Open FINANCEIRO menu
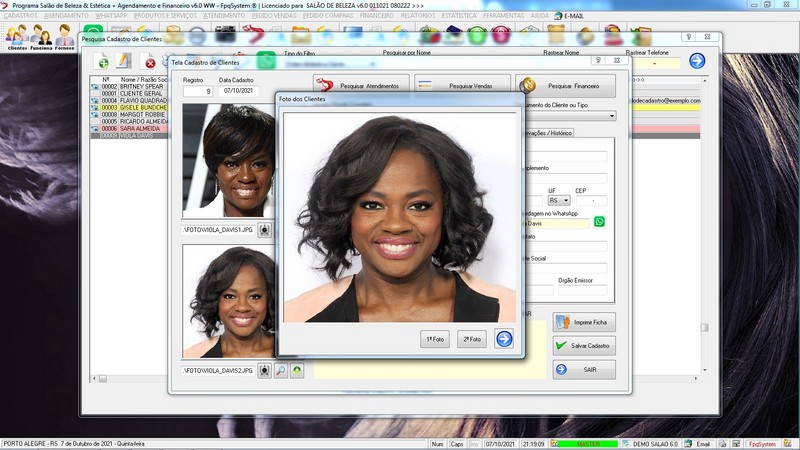The width and height of the screenshot is (800, 450). (x=377, y=16)
